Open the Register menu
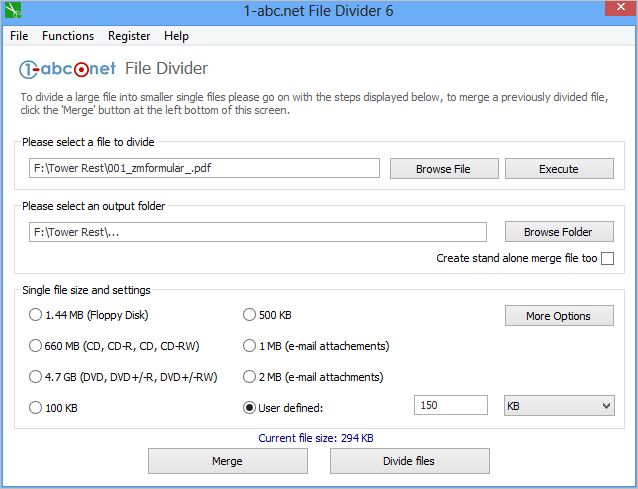The width and height of the screenshot is (638, 489). tap(128, 36)
